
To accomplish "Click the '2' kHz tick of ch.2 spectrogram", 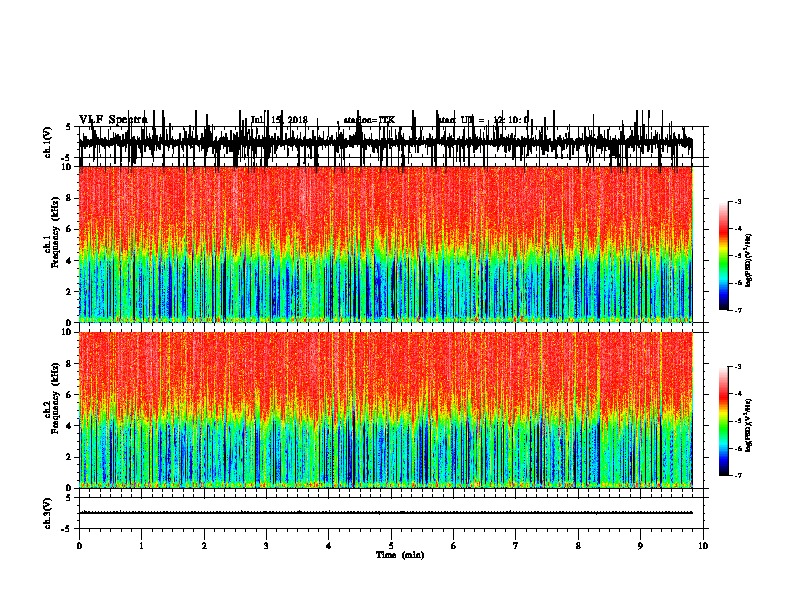I will (x=70, y=457).
